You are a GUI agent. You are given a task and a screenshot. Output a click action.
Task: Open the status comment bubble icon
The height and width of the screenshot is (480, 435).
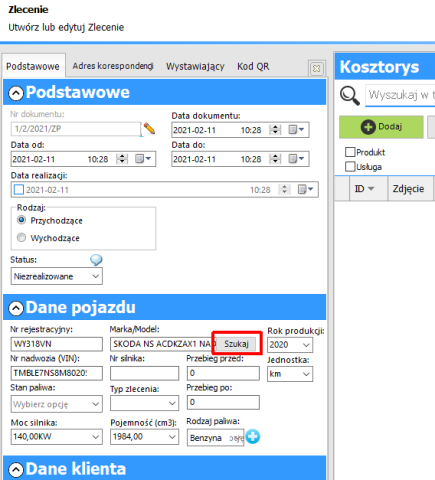point(96,260)
